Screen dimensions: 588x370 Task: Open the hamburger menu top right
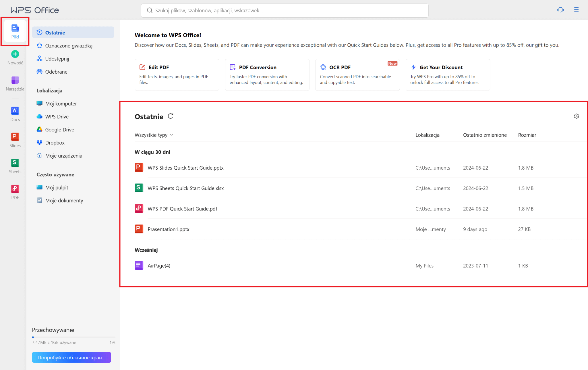(577, 10)
